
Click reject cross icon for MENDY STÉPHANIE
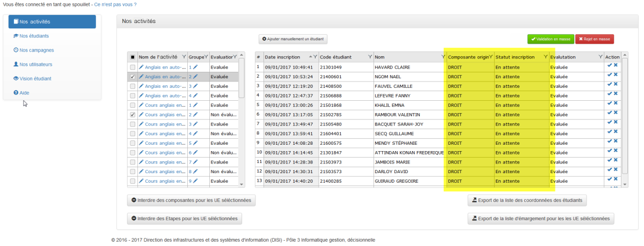tap(616, 141)
